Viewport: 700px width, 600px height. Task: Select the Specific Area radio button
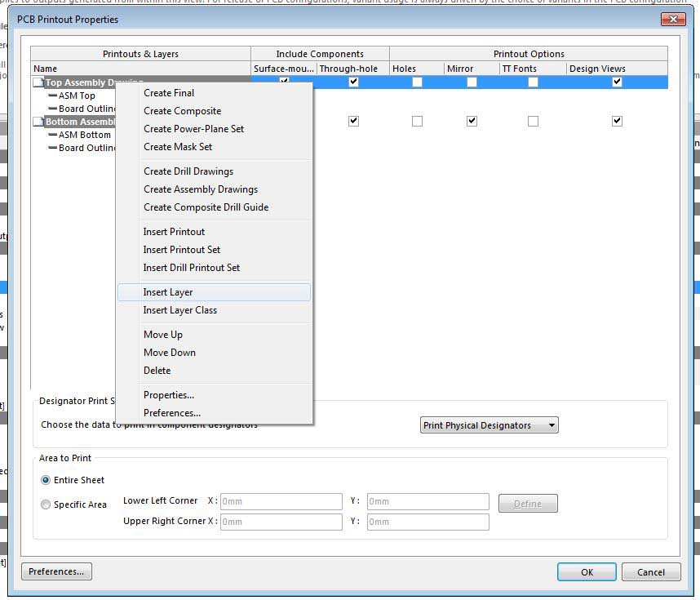point(46,504)
